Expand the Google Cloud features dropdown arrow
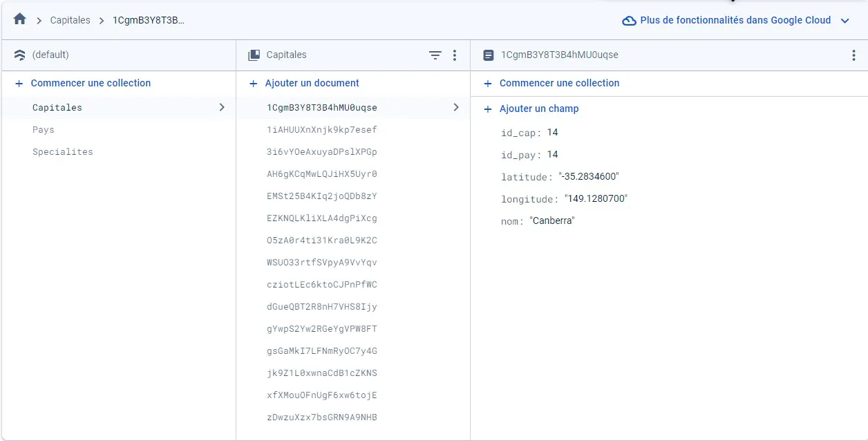 pyautogui.click(x=845, y=21)
